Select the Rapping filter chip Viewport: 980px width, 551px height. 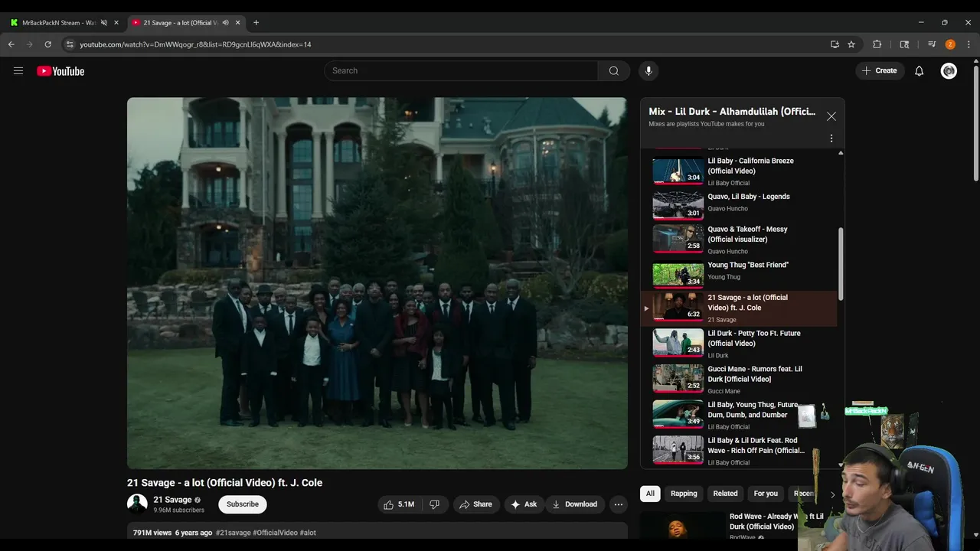[684, 494]
